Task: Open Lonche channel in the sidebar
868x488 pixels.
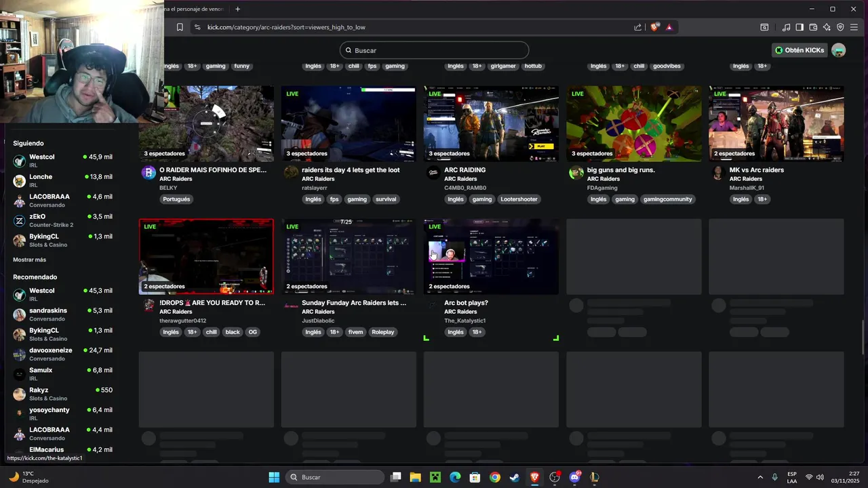Action: 63,180
